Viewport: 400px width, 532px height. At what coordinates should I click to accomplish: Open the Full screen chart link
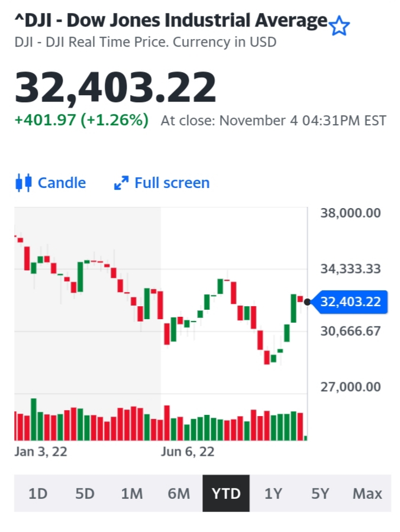pos(172,183)
